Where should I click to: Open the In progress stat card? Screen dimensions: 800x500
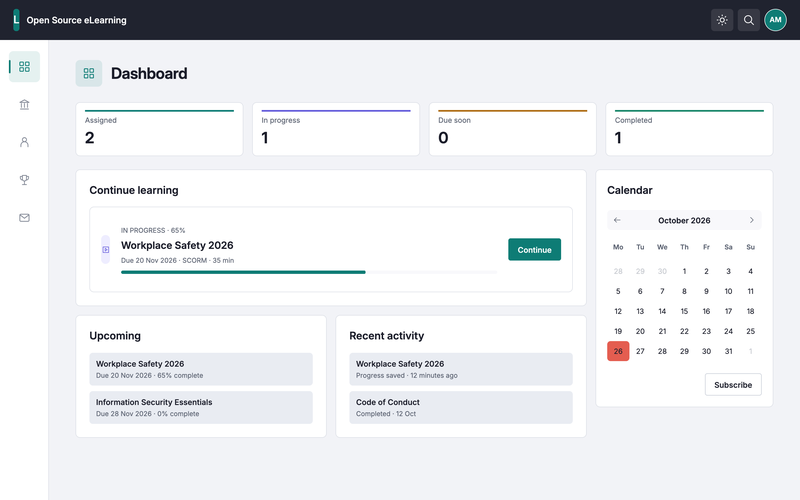click(x=336, y=129)
